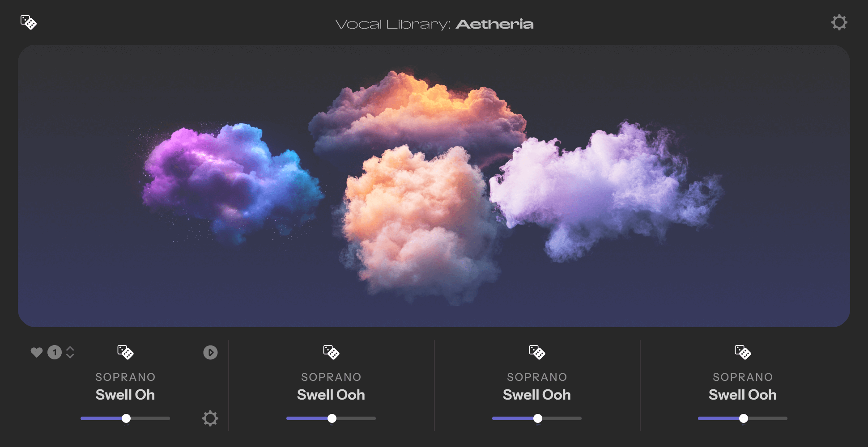
Task: Randomize the Swell Oh voice slot
Action: click(125, 352)
